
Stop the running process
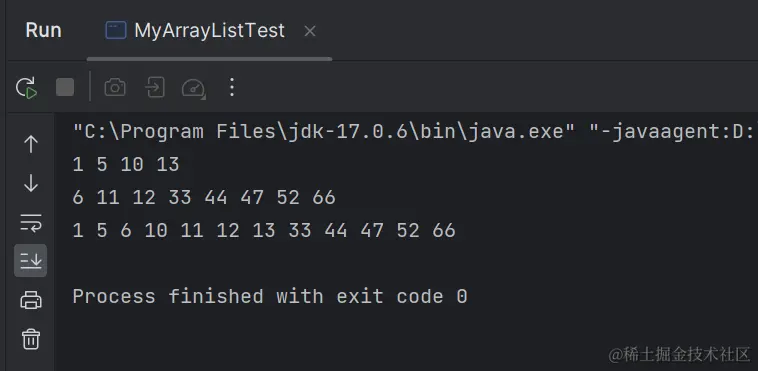[65, 88]
